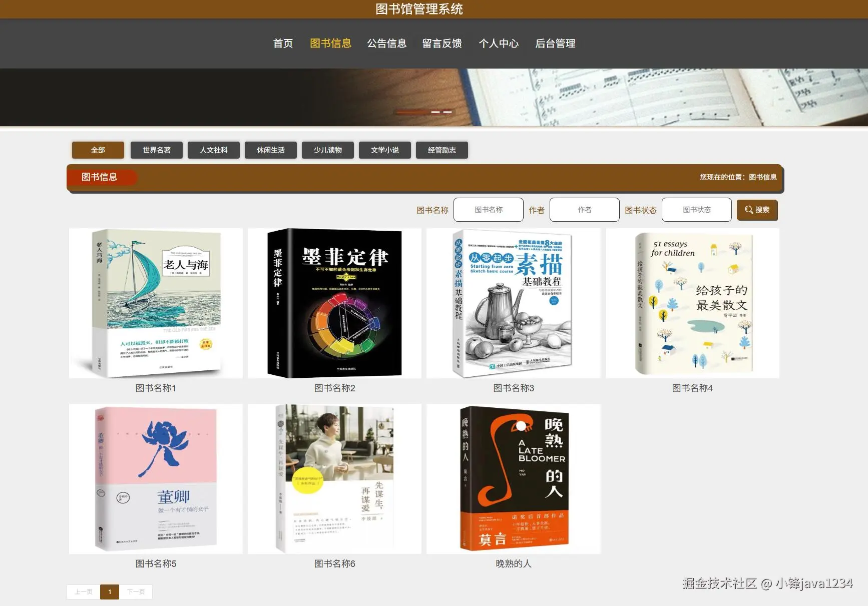This screenshot has height=606, width=868.
Task: Click the 图书名称5 title link
Action: click(x=156, y=564)
